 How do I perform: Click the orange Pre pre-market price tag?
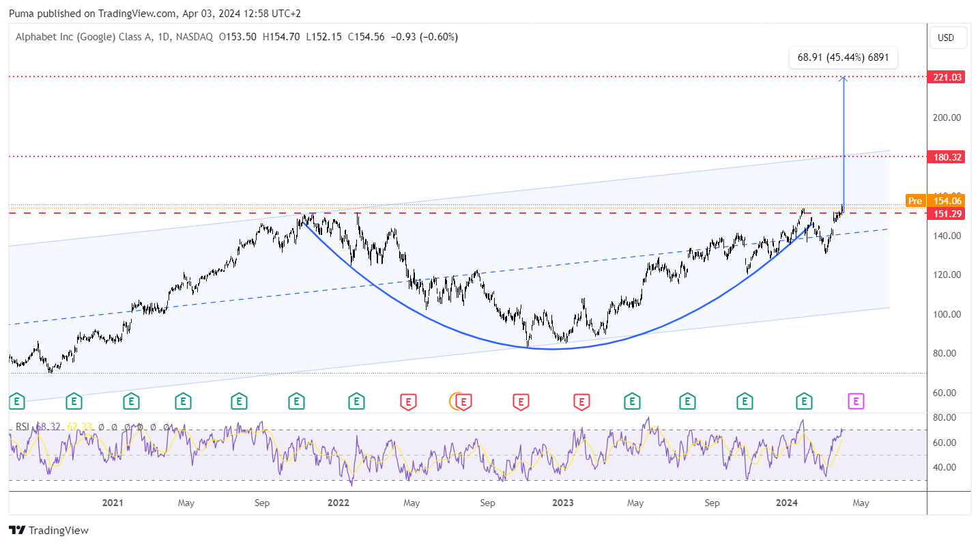click(914, 201)
